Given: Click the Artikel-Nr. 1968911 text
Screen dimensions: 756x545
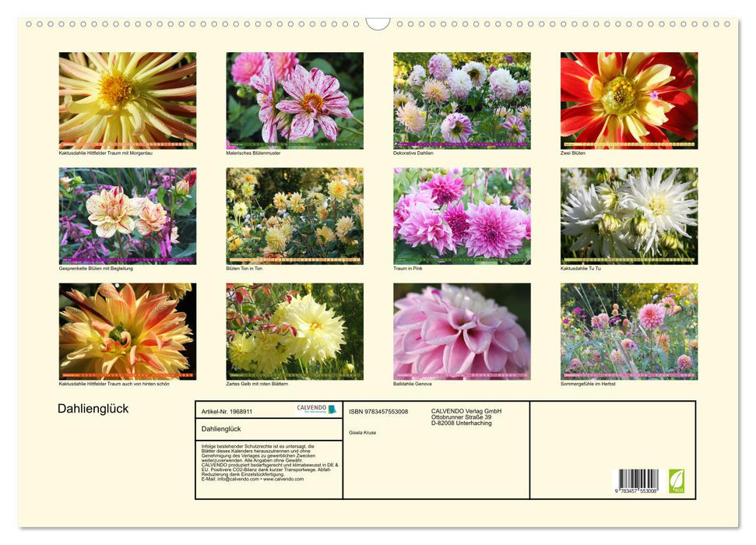Looking at the screenshot, I should (227, 411).
